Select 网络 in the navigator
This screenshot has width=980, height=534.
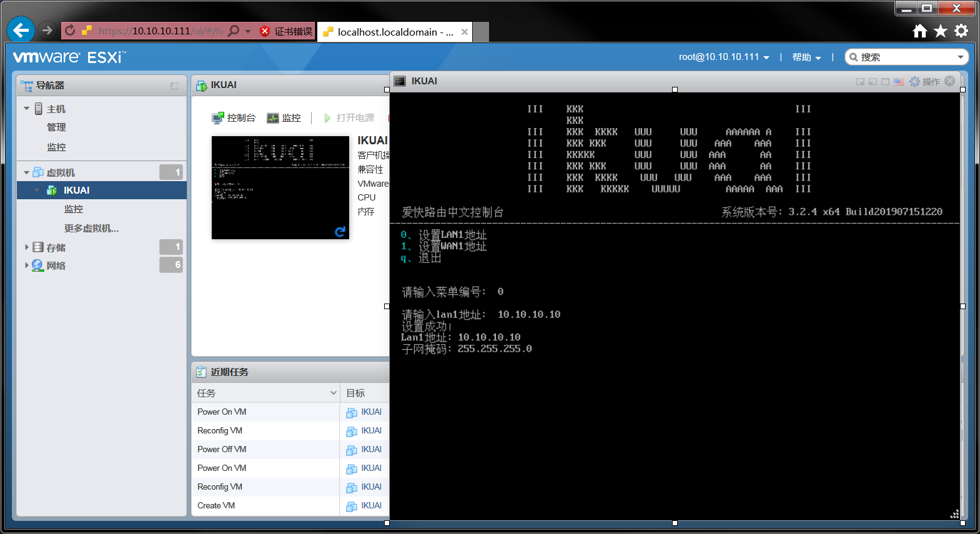[56, 265]
